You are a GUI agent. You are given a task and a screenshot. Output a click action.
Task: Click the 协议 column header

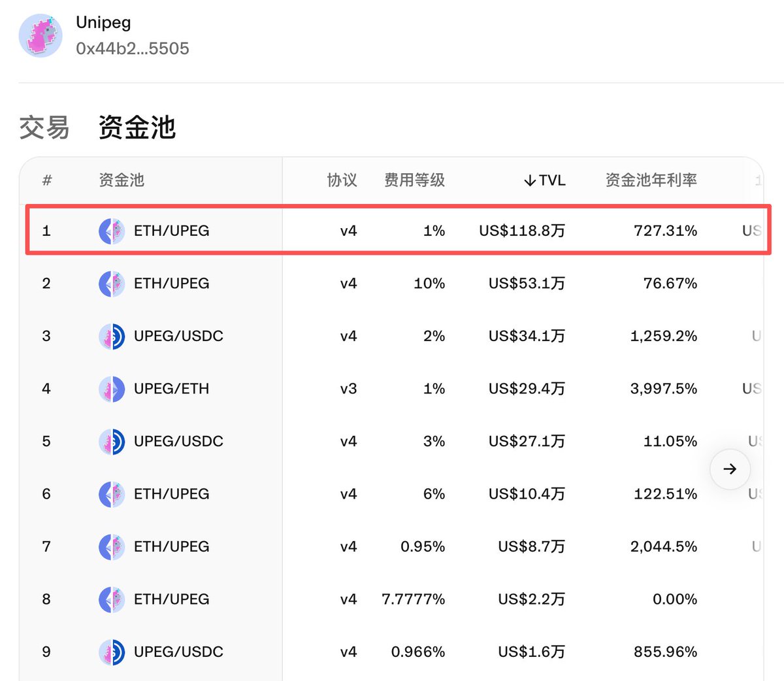[x=342, y=180]
